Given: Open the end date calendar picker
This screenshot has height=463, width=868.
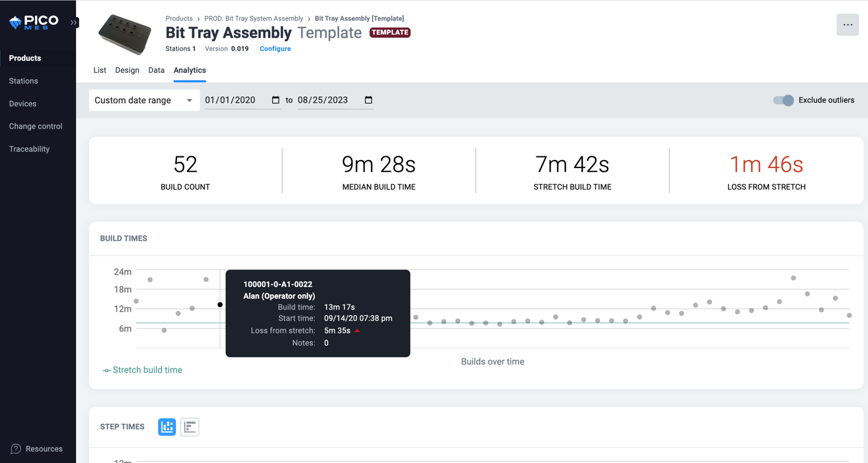Looking at the screenshot, I should tap(369, 100).
